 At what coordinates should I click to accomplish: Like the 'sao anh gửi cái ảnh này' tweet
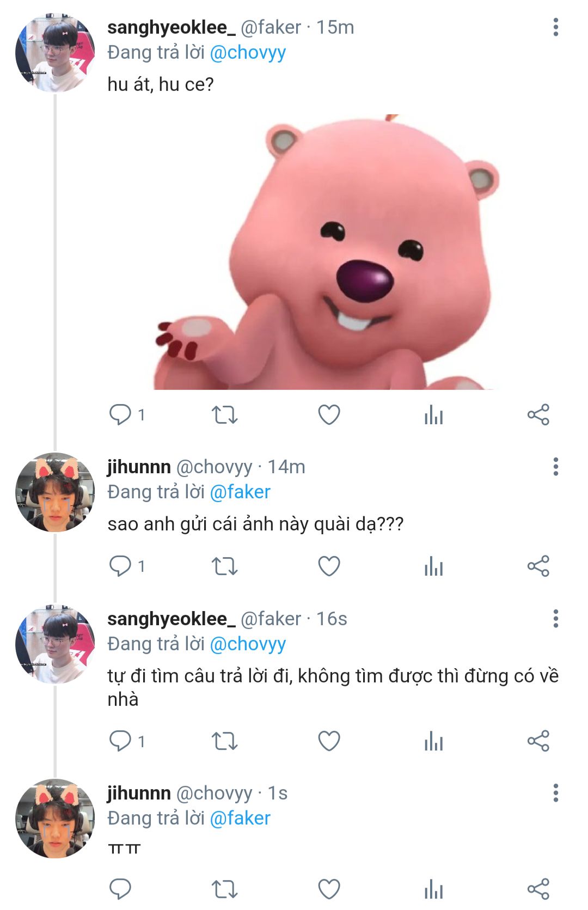point(329,566)
